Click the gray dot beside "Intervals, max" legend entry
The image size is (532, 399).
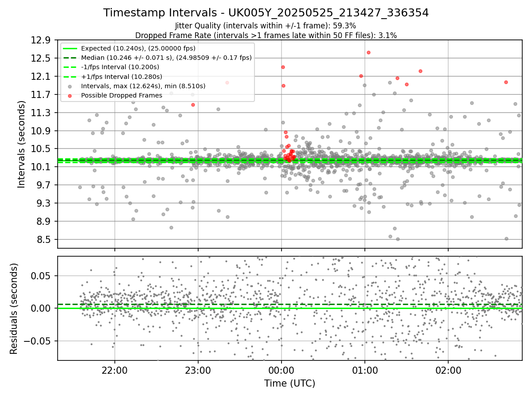click(x=70, y=86)
